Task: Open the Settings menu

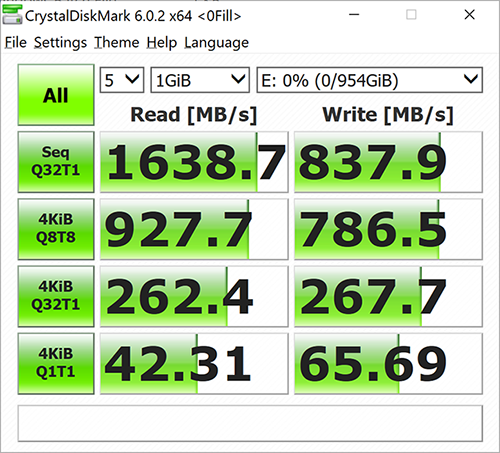Action: point(60,43)
